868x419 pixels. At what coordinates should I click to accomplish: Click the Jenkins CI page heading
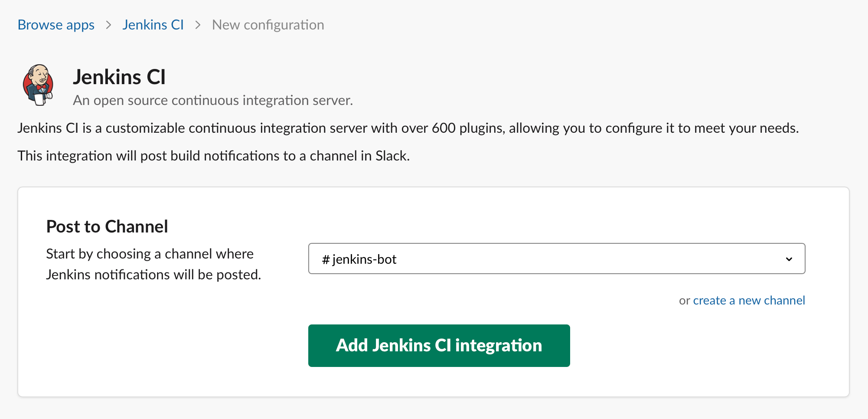point(119,77)
